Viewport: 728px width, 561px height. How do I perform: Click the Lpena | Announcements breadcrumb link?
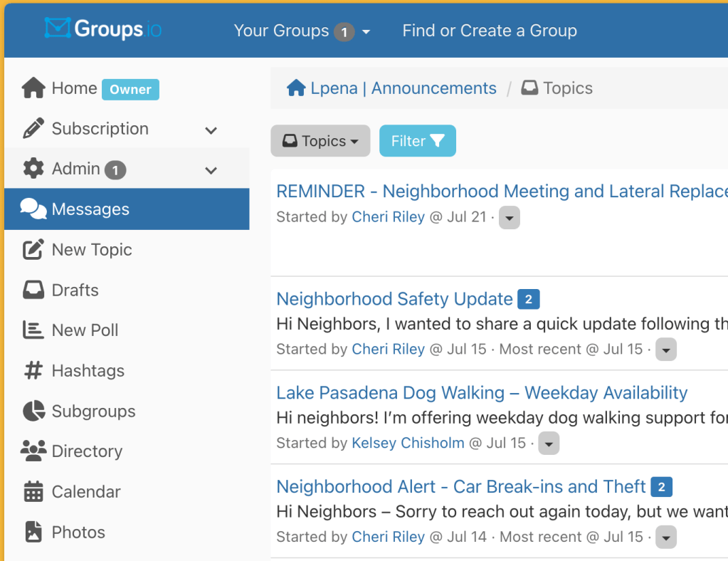(x=403, y=88)
